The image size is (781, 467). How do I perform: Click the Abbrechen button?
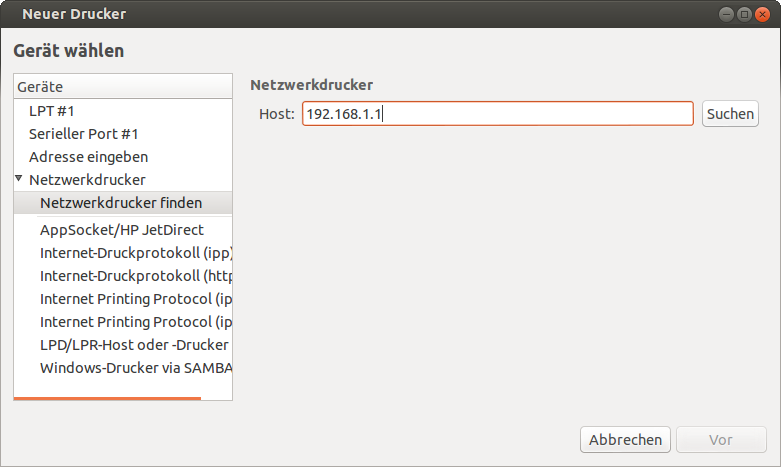(625, 440)
